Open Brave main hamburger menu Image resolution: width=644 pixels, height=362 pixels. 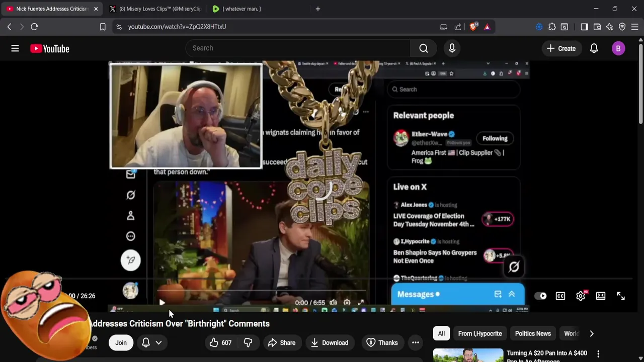635,27
